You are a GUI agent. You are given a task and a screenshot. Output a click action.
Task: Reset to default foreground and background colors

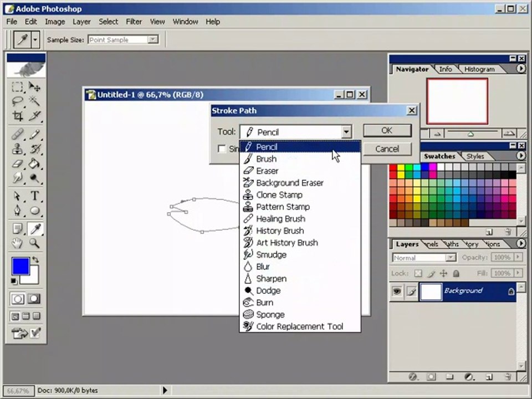(x=14, y=282)
